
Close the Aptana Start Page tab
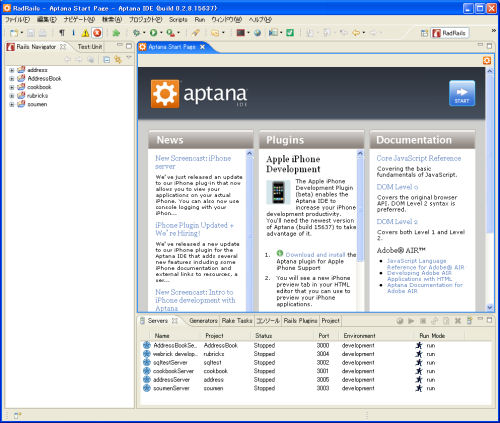(x=202, y=47)
